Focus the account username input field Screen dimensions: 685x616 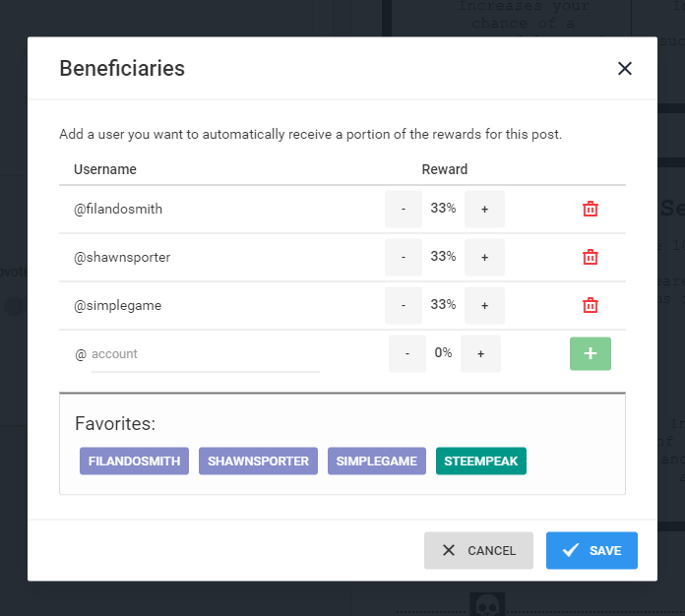tap(206, 354)
